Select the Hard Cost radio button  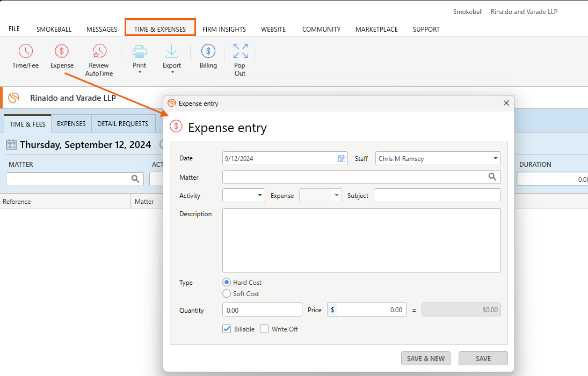(x=227, y=282)
